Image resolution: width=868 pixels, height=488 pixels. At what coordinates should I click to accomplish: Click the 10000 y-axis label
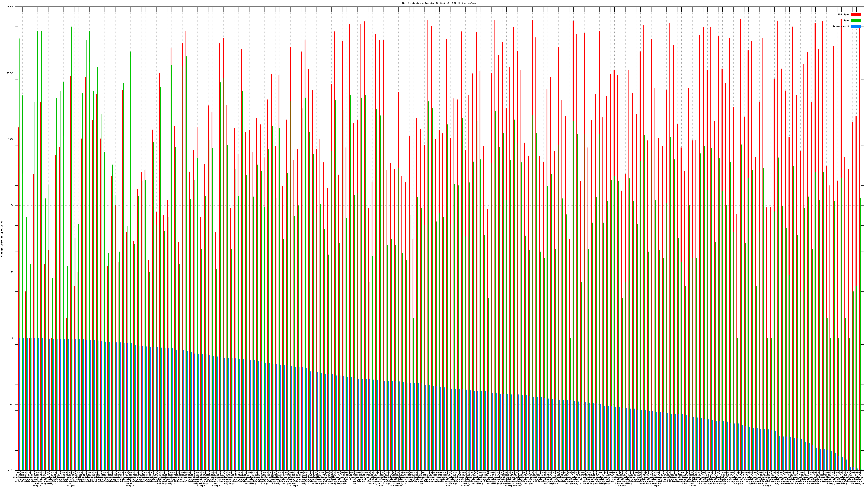pyautogui.click(x=11, y=73)
